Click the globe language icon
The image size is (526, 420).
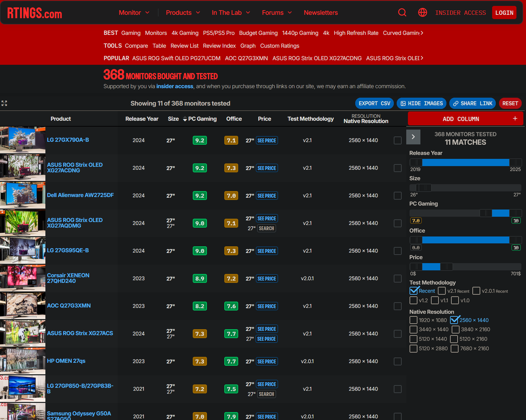click(422, 12)
